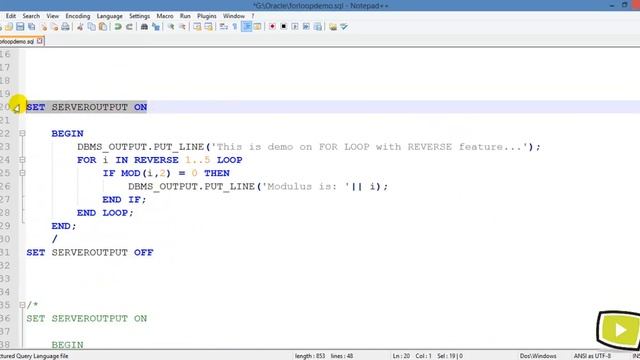The height and width of the screenshot is (360, 640).
Task: Click the Zoom In toolbar icon
Action: point(171,27)
